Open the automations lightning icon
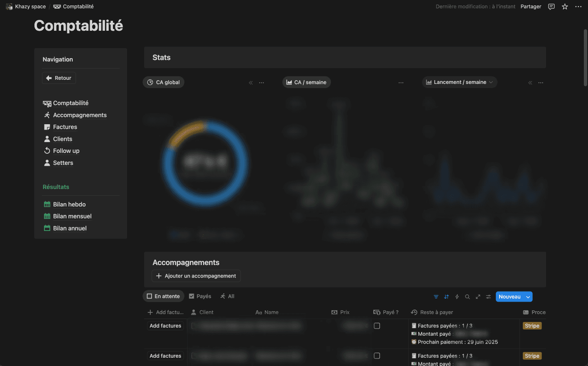 (x=457, y=297)
